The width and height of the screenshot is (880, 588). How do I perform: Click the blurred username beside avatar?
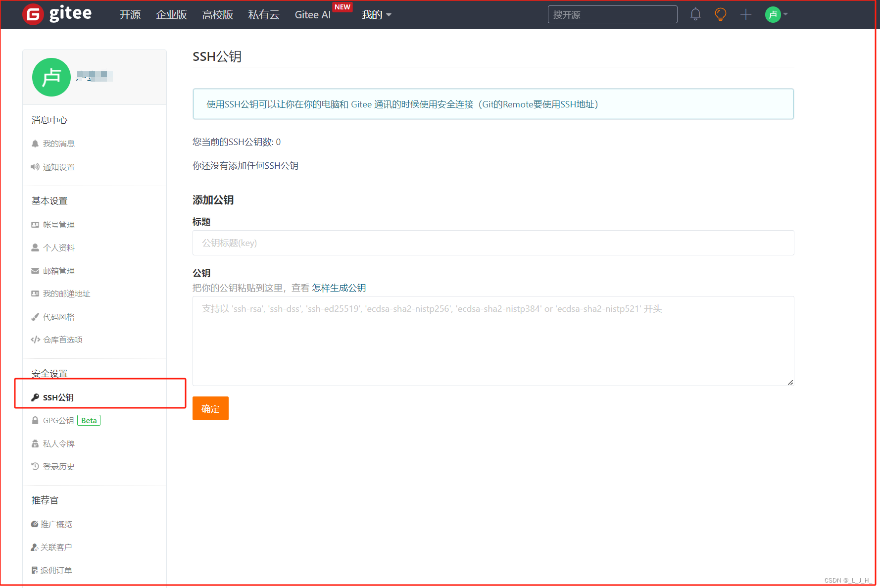[x=94, y=76]
